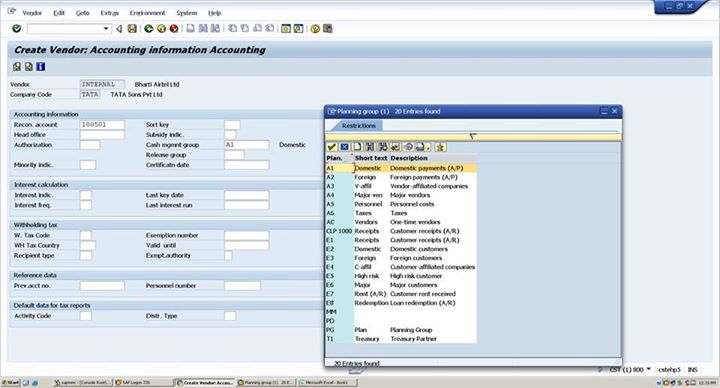
Task: Click the star Personal Value List icon
Action: 440,147
